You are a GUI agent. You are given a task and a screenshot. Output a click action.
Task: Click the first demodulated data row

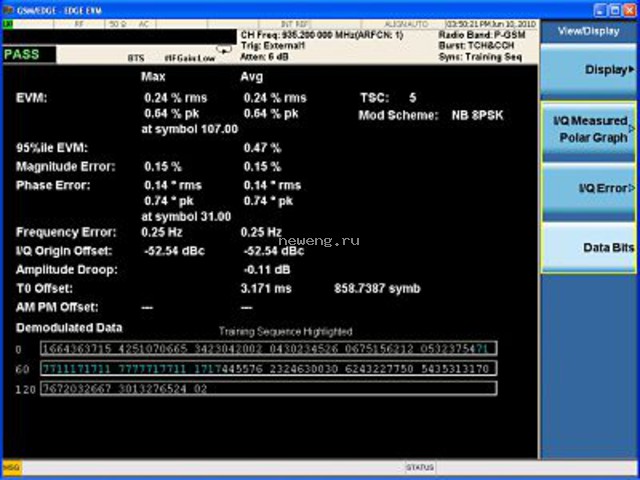point(269,349)
